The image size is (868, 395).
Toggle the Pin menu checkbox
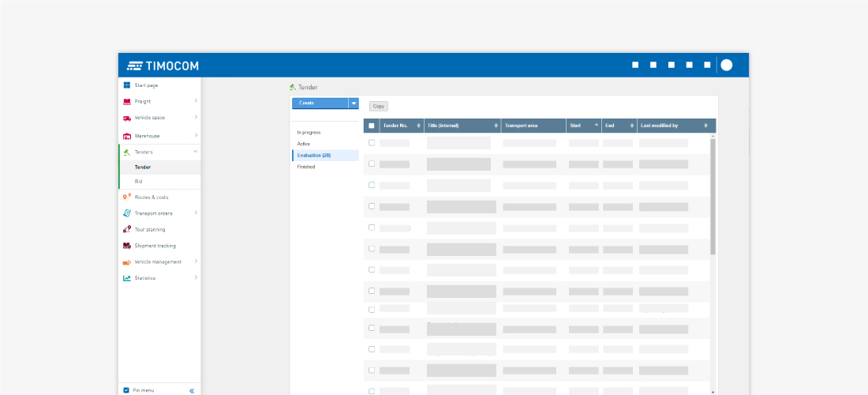click(x=126, y=390)
